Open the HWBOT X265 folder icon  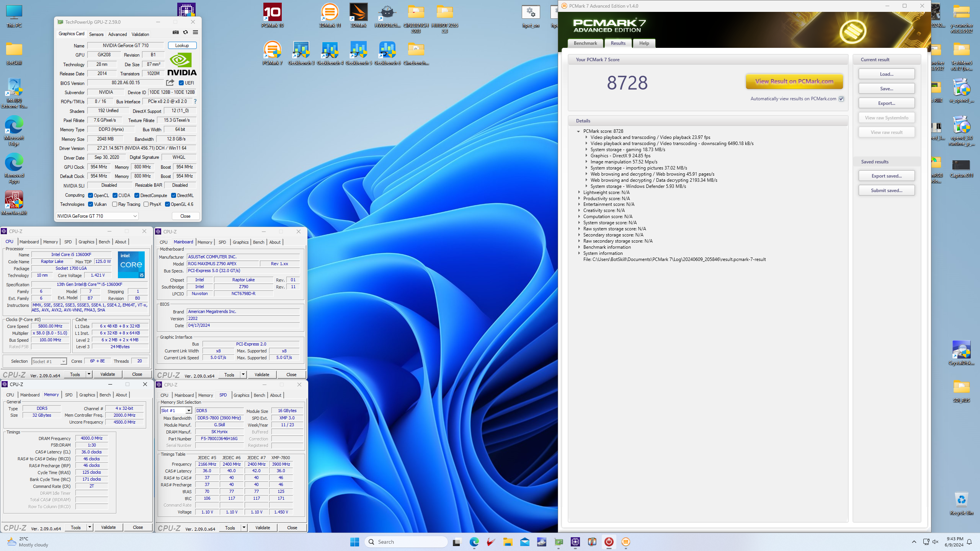click(444, 18)
